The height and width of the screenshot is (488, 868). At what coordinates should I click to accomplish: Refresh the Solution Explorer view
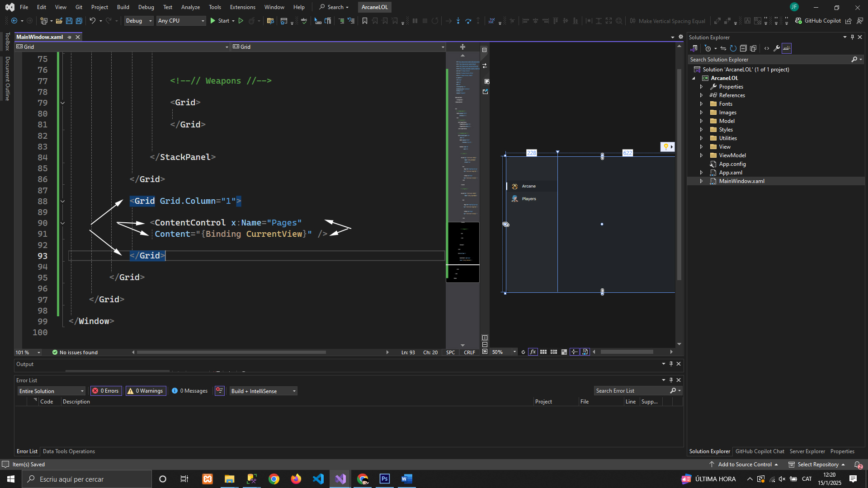[733, 48]
